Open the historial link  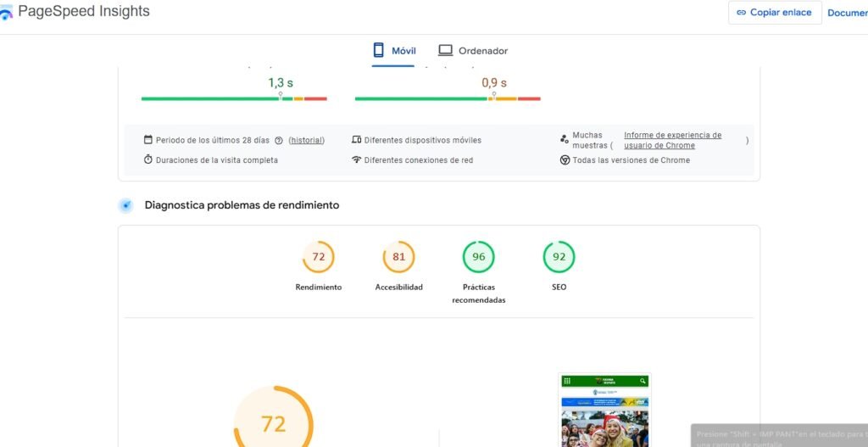(307, 140)
